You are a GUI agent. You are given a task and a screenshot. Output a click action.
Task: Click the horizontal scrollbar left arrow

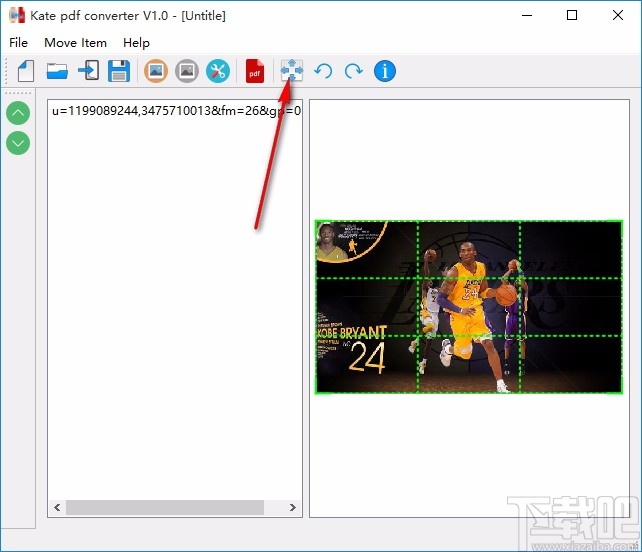[x=57, y=508]
